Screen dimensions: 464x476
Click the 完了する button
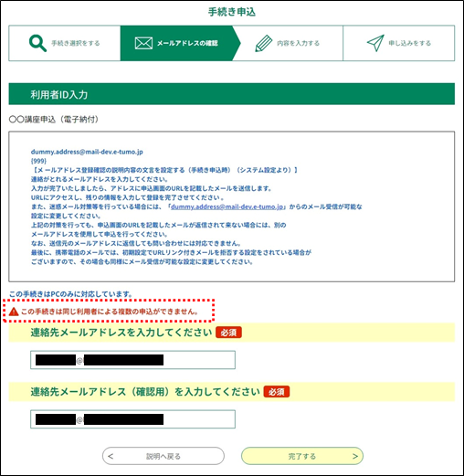[302, 456]
